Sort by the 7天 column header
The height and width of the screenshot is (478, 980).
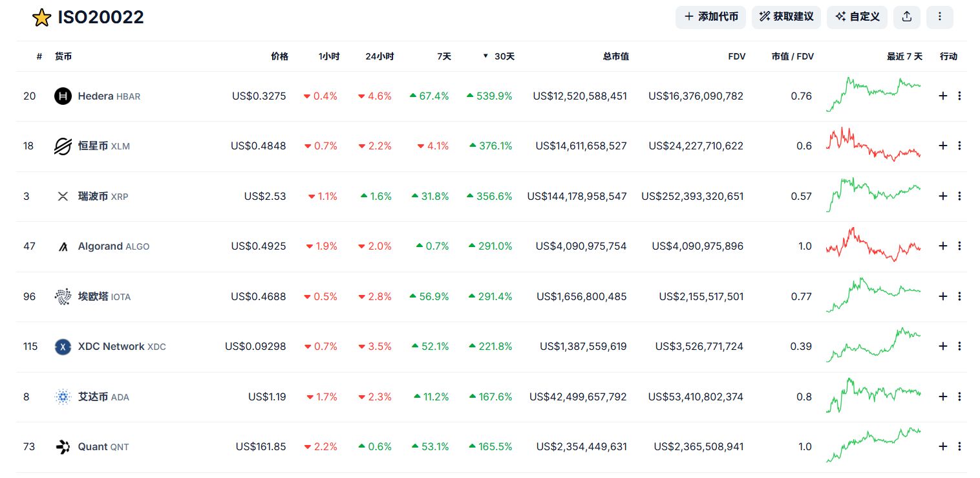pyautogui.click(x=444, y=56)
